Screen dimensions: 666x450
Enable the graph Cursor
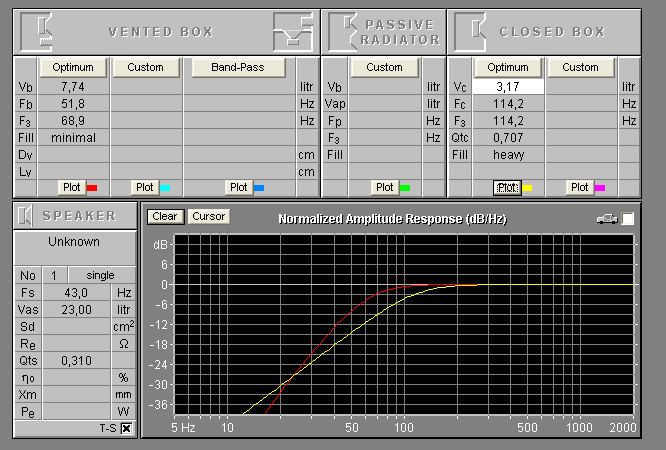[x=209, y=216]
